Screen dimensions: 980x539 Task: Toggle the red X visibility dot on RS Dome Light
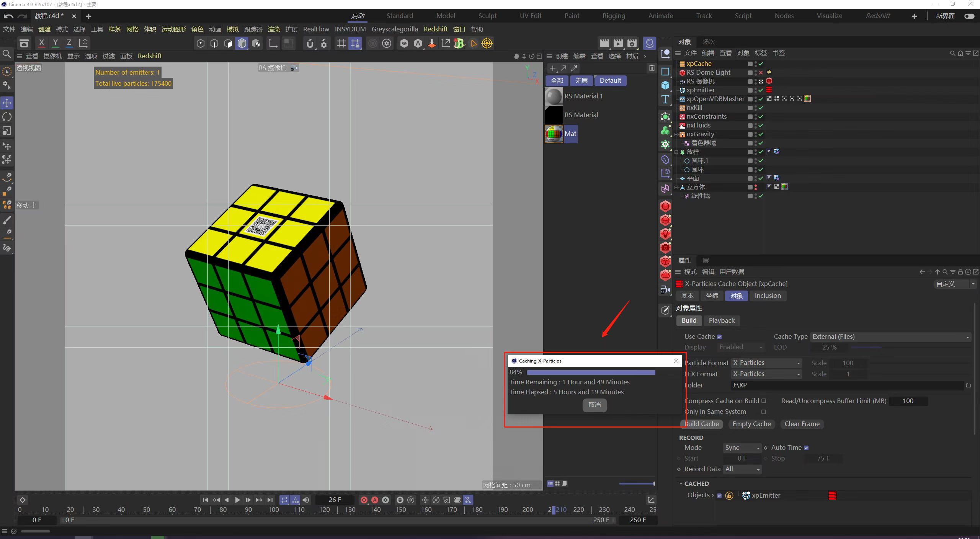click(761, 72)
